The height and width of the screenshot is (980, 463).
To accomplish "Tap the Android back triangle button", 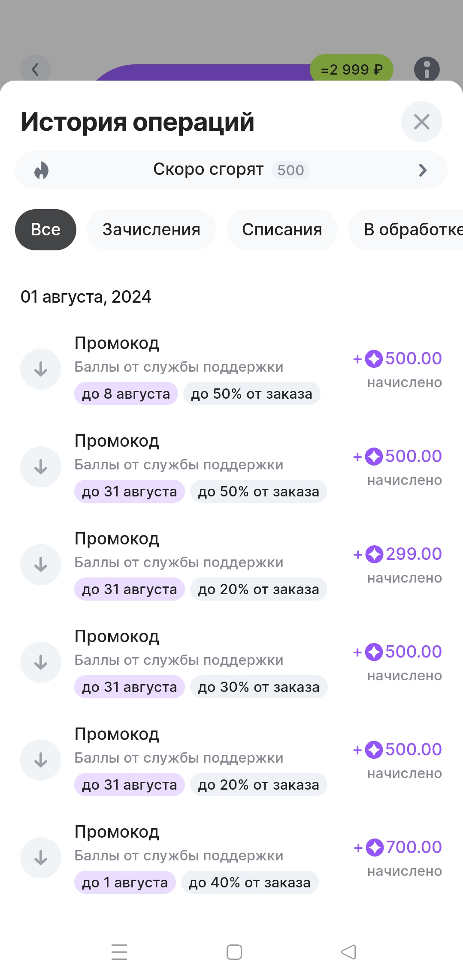I will pos(348,952).
